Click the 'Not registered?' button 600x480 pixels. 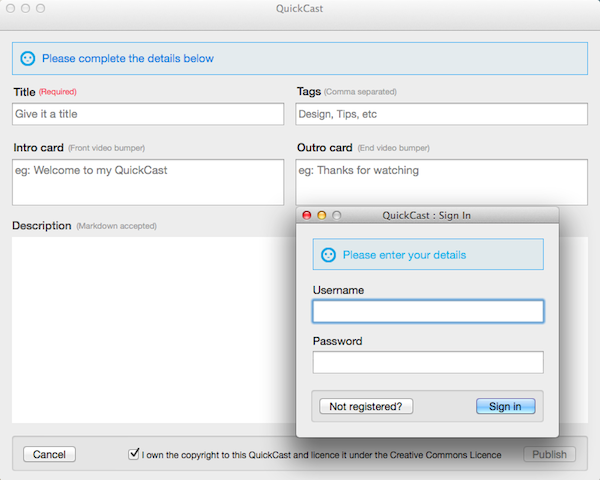[x=366, y=406]
